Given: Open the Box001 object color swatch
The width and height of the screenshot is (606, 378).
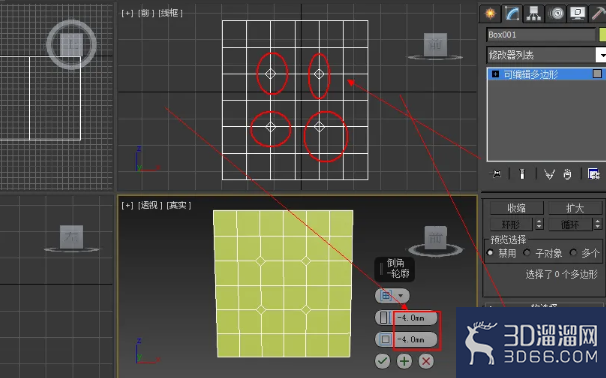Looking at the screenshot, I should pyautogui.click(x=603, y=35).
